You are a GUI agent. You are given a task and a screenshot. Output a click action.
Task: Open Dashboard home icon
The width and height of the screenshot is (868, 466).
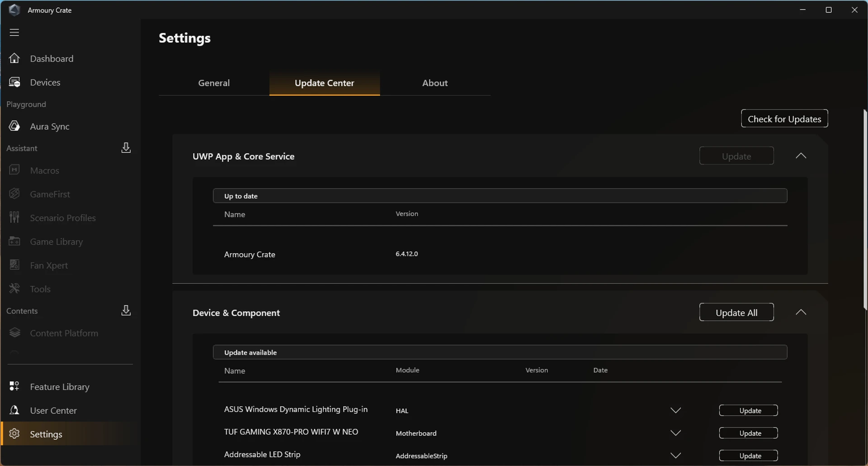(14, 58)
